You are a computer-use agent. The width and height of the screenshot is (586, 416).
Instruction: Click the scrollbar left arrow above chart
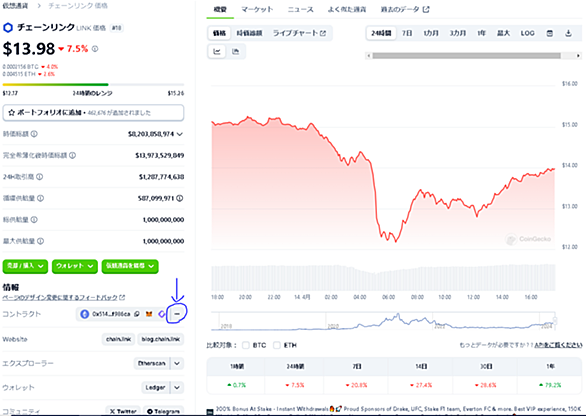369,56
